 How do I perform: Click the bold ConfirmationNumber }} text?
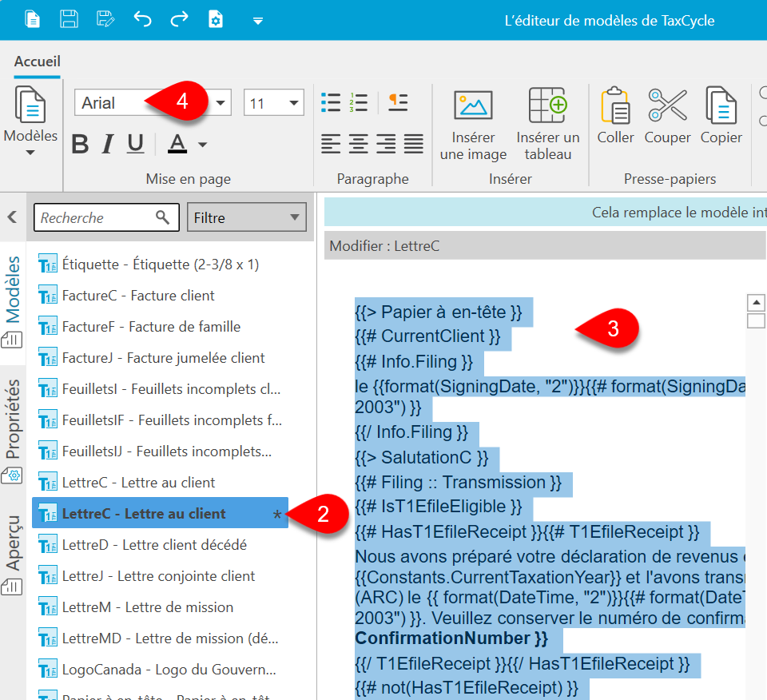tap(451, 638)
